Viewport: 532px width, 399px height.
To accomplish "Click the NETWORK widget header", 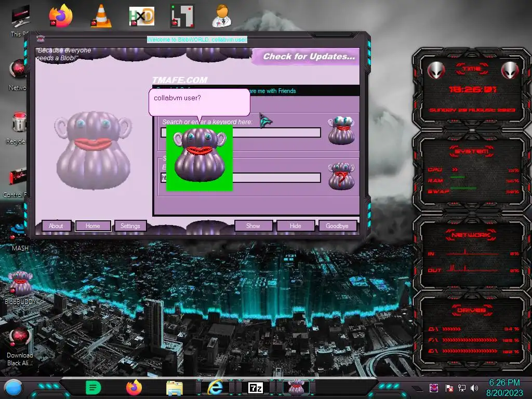I will click(x=471, y=235).
